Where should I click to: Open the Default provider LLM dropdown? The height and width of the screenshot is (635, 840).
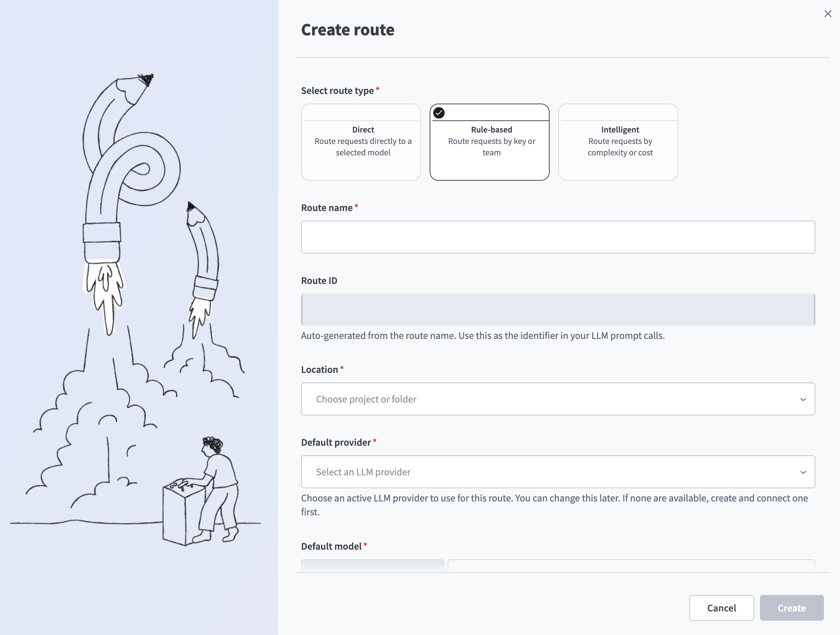[x=558, y=472]
